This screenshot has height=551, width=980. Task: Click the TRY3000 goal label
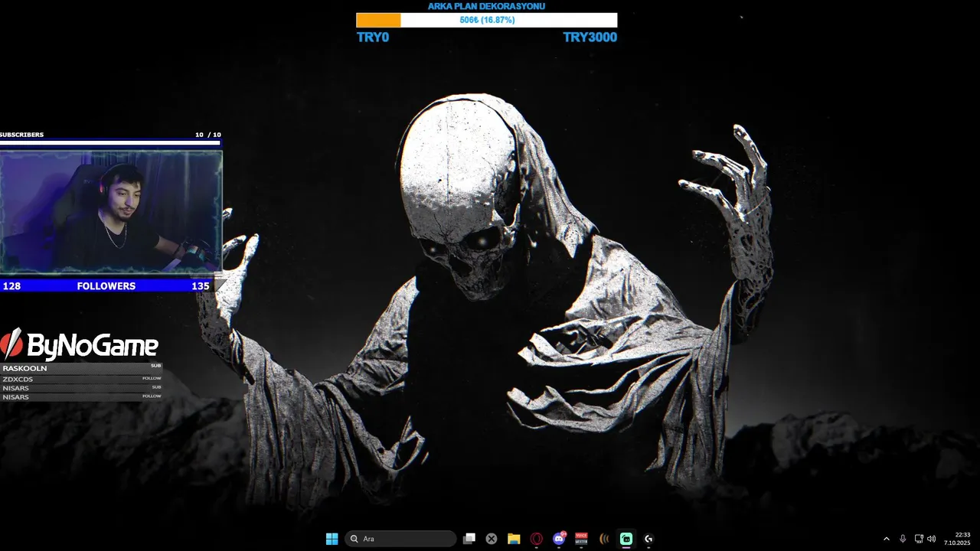[590, 37]
